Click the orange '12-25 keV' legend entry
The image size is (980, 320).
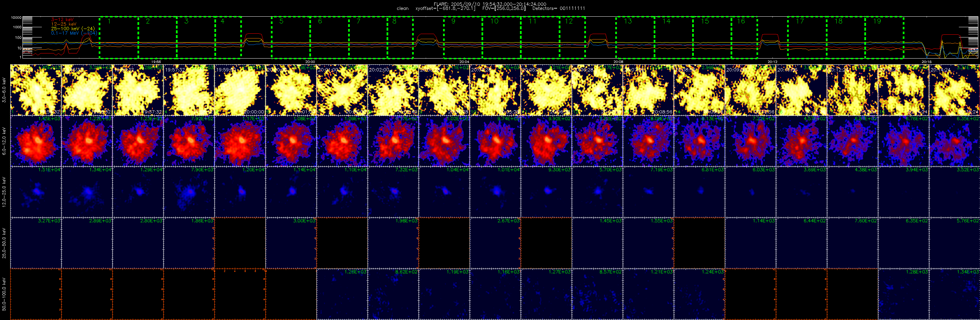click(x=64, y=24)
